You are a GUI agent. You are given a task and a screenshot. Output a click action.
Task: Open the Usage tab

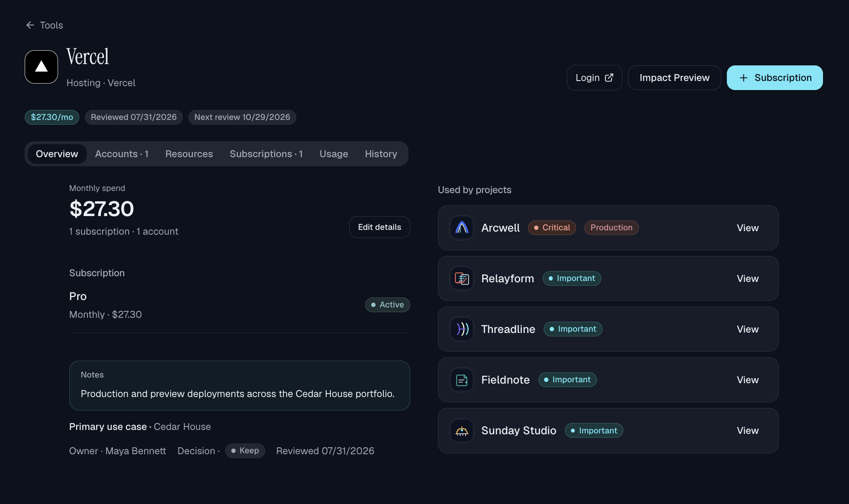coord(334,154)
